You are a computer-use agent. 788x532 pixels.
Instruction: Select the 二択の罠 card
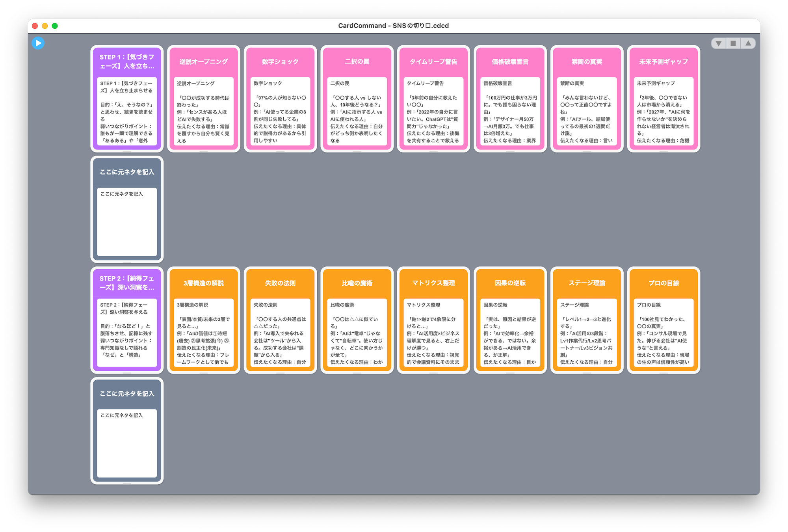tap(357, 62)
